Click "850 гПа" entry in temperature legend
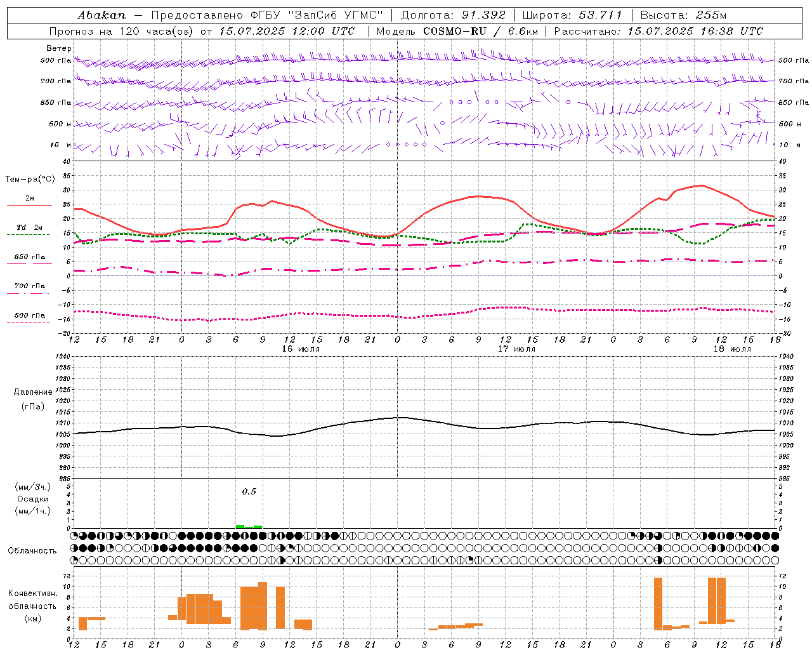 pos(30,257)
